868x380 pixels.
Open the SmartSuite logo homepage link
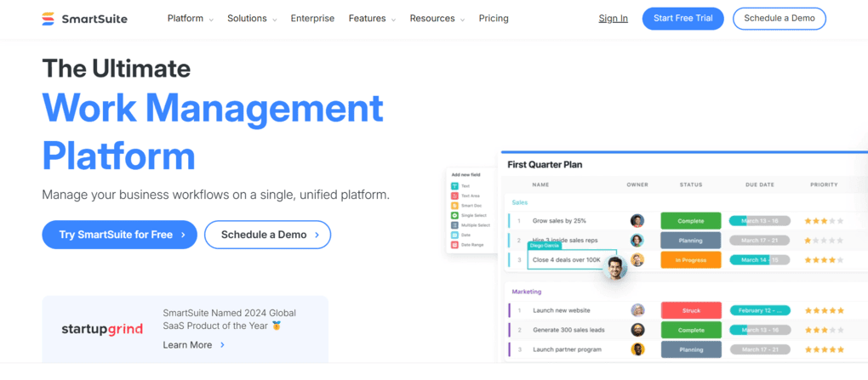[85, 19]
